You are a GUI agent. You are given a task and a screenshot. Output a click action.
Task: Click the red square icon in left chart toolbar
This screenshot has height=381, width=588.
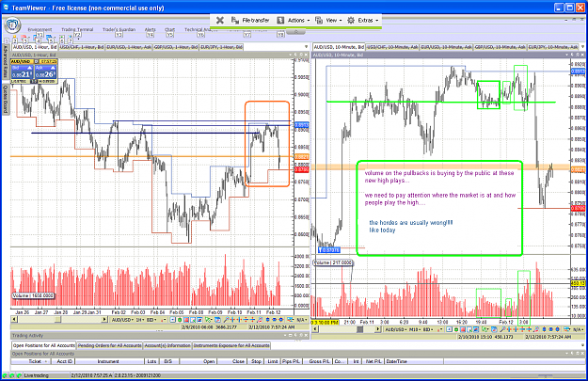[x=186, y=320]
